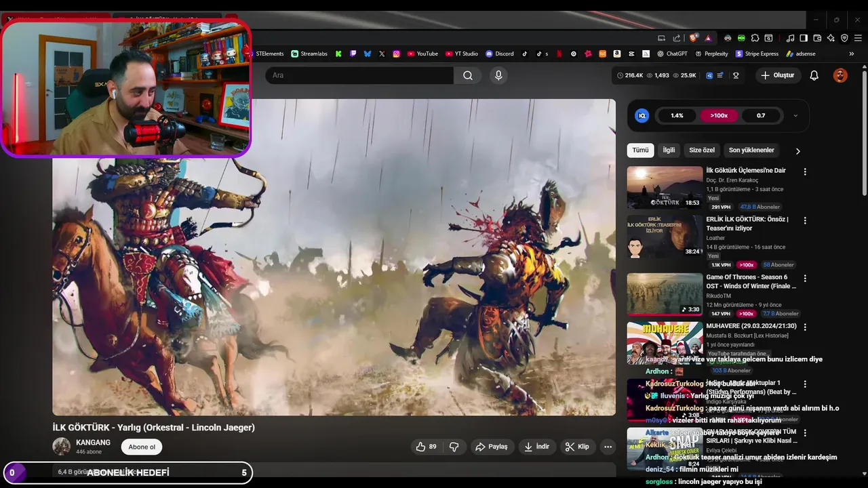Open the Twitch bookmark icon
The width and height of the screenshot is (868, 488).
click(x=353, y=54)
